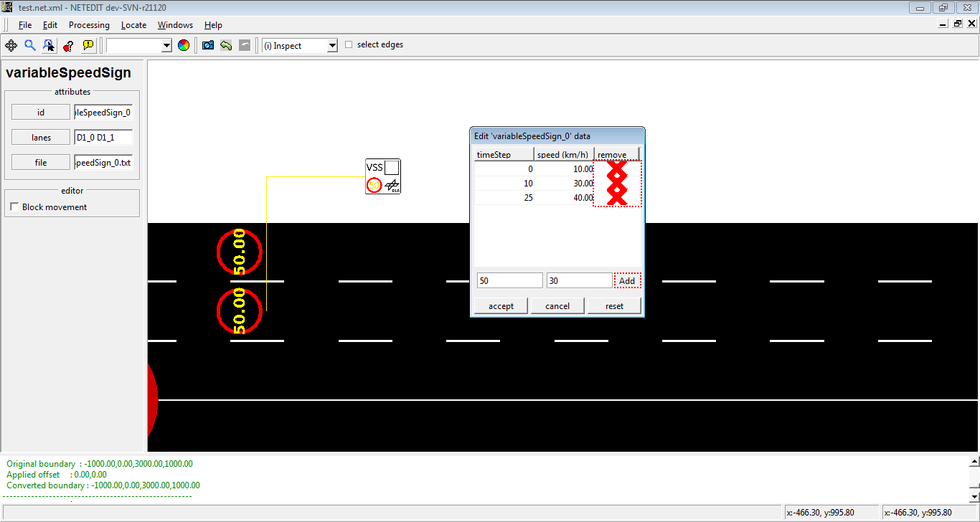Open the color wheel view settings
This screenshot has height=522, width=980.
pyautogui.click(x=184, y=45)
